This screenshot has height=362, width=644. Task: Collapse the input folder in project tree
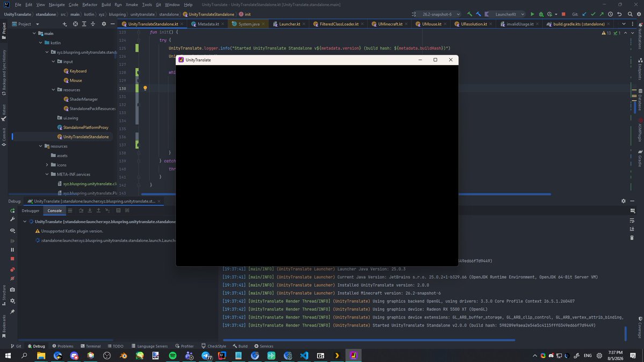(x=53, y=62)
